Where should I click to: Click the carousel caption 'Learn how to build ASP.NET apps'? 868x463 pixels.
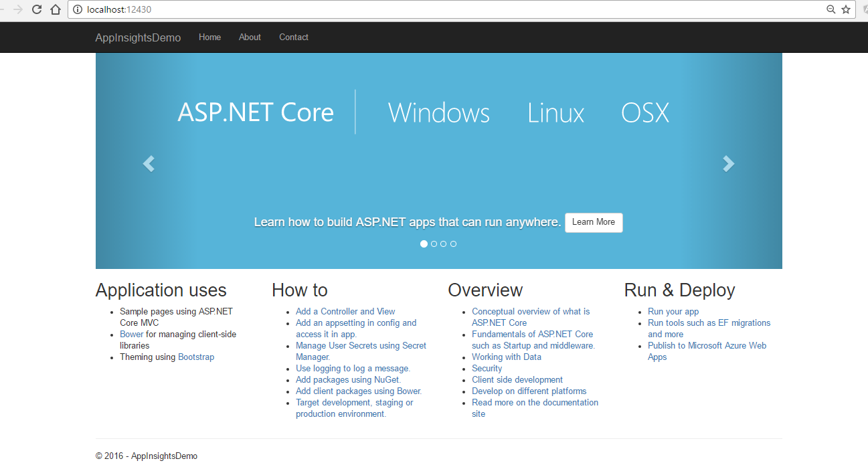pyautogui.click(x=408, y=222)
